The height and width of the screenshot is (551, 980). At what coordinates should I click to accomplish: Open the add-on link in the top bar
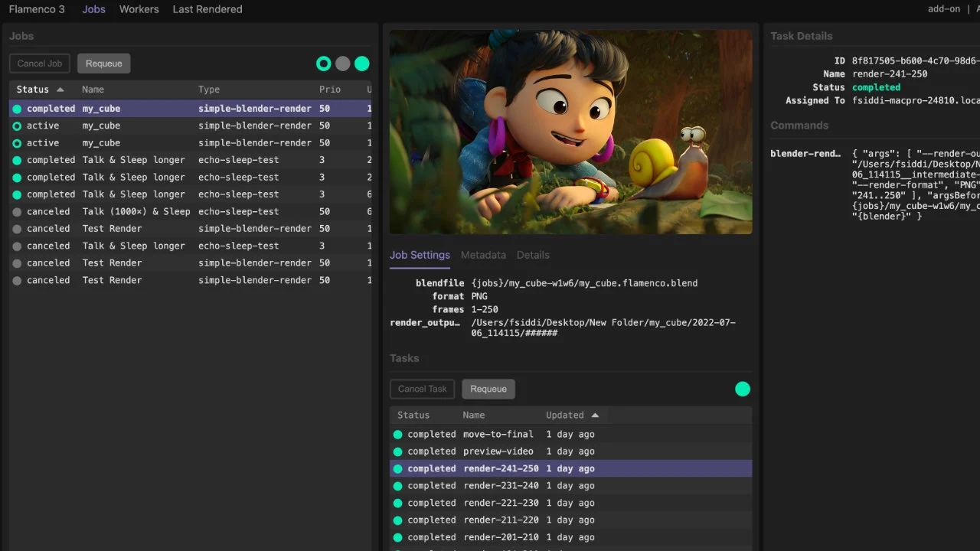pyautogui.click(x=943, y=9)
